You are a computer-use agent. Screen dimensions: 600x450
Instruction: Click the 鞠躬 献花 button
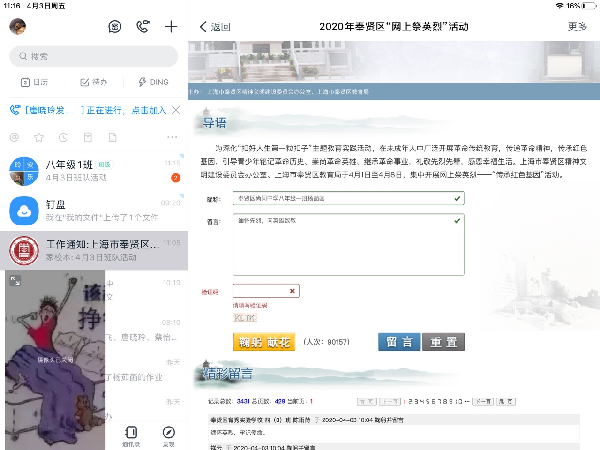coord(264,342)
